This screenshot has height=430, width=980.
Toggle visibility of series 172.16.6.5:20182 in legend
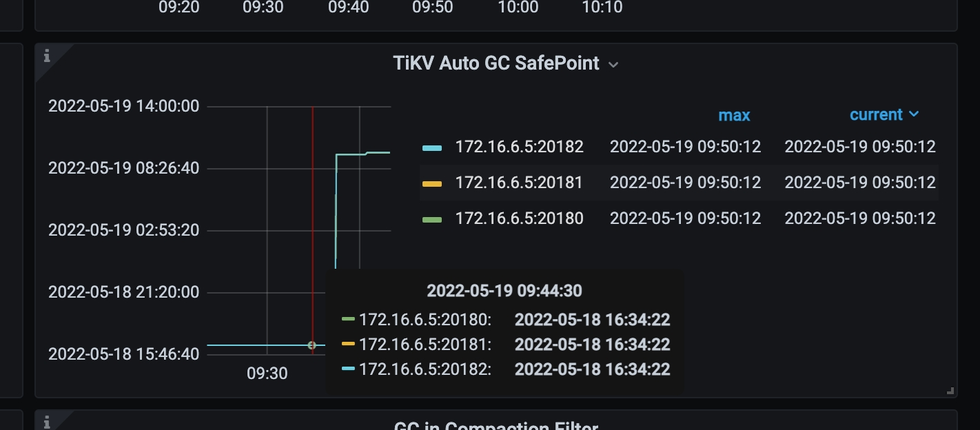point(519,147)
